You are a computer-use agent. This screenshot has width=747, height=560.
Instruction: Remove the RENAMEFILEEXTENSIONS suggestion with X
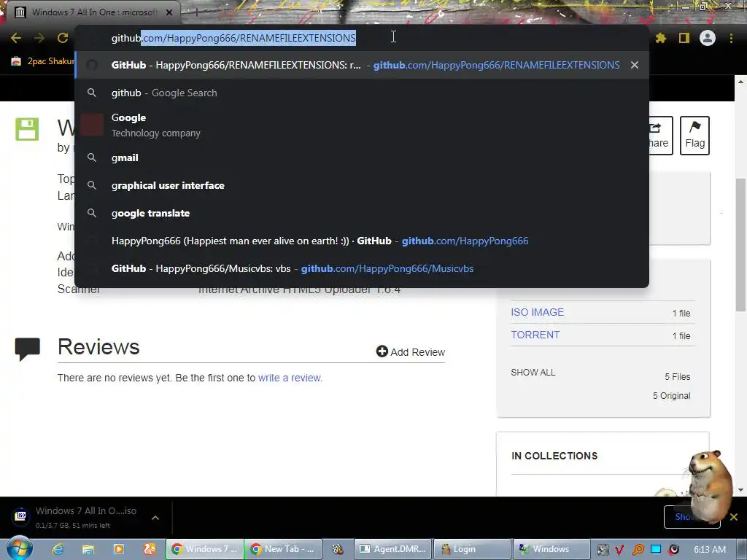point(635,65)
